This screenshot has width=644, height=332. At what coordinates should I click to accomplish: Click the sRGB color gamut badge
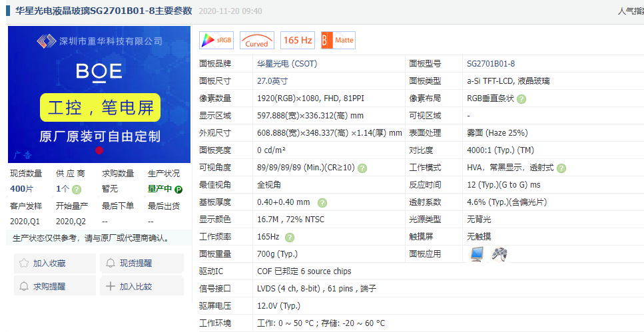[x=216, y=40]
